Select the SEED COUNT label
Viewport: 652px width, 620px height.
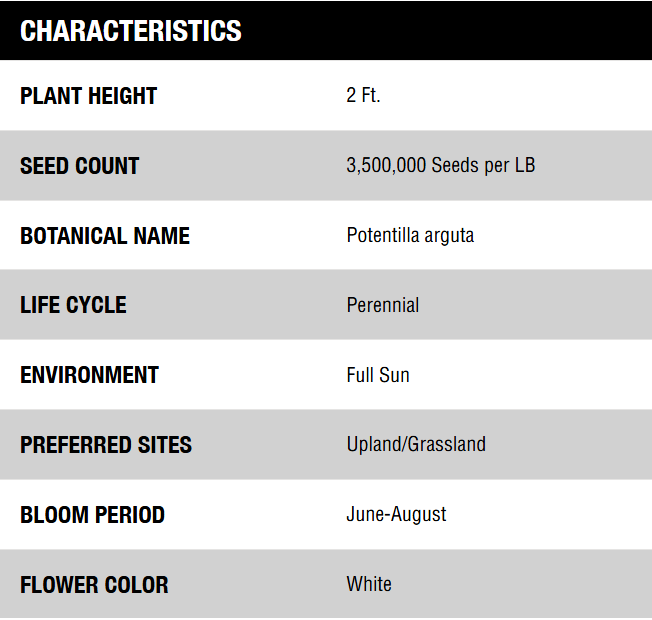point(79,166)
